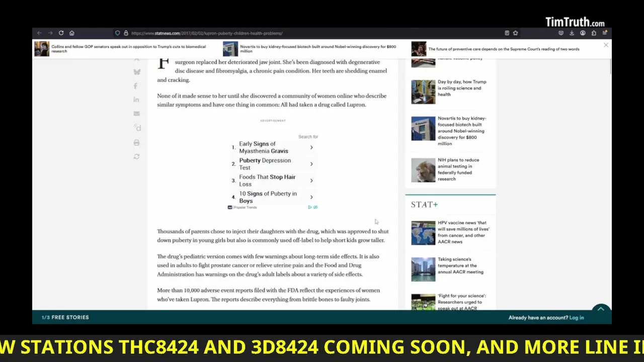
Task: Expand 'Foods That Stop Hair Loss' chevron
Action: [311, 180]
